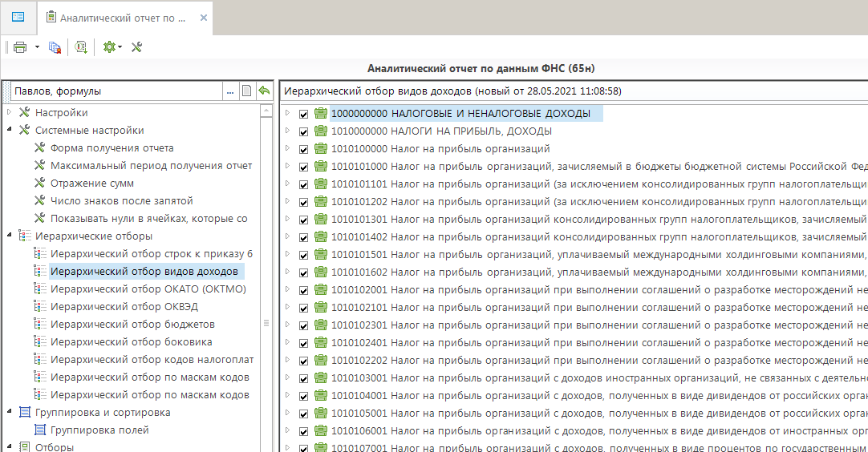This screenshot has height=452, width=868.
Task: Click Максимальный период получения отчет icon
Action: click(40, 165)
